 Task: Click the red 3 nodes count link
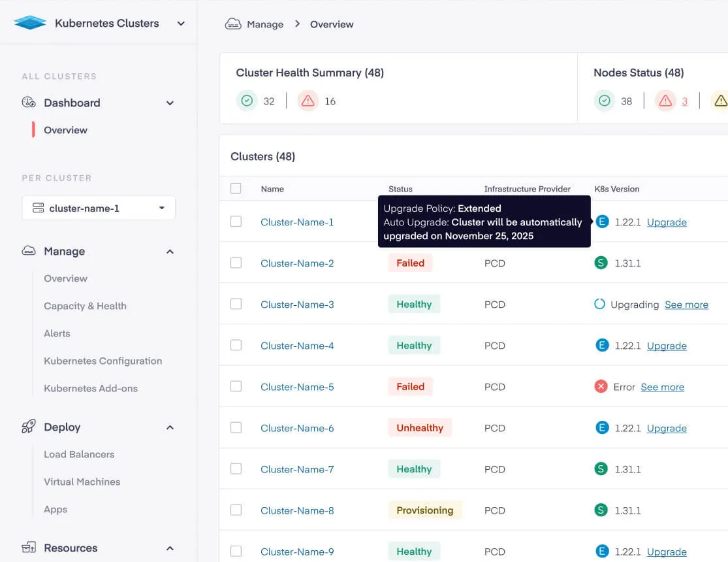tap(685, 101)
